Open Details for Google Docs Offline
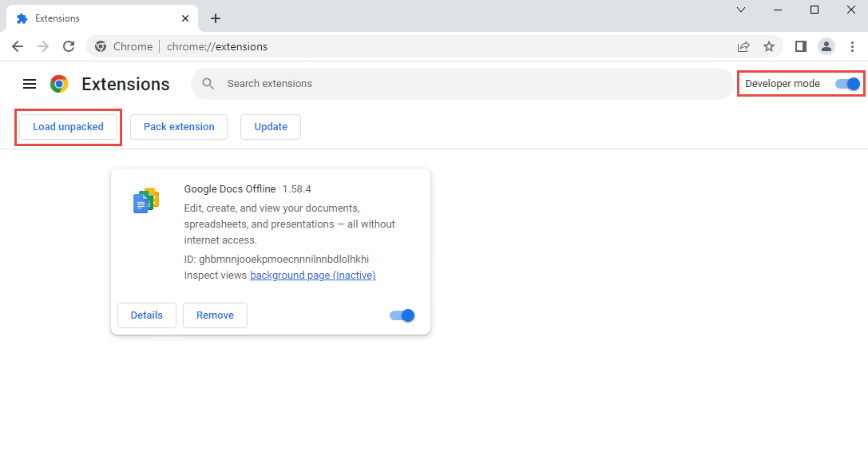 (x=147, y=315)
